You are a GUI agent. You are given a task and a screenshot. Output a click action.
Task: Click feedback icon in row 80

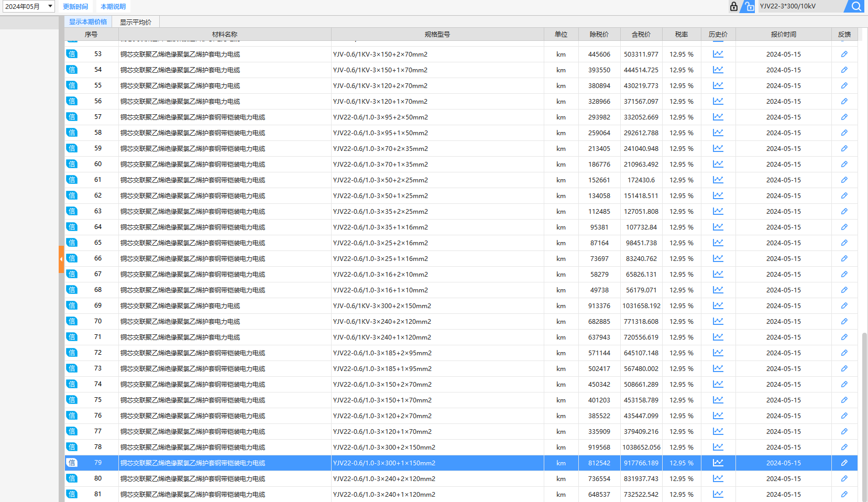[x=844, y=478]
